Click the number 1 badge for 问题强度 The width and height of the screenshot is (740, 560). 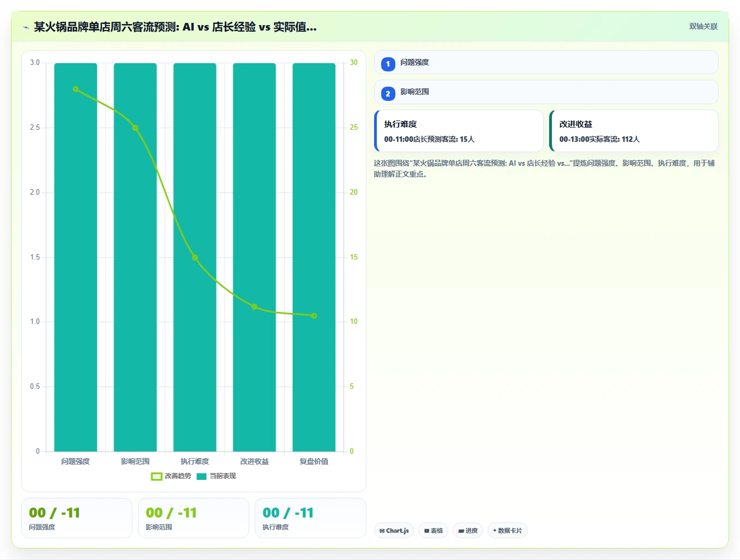388,64
